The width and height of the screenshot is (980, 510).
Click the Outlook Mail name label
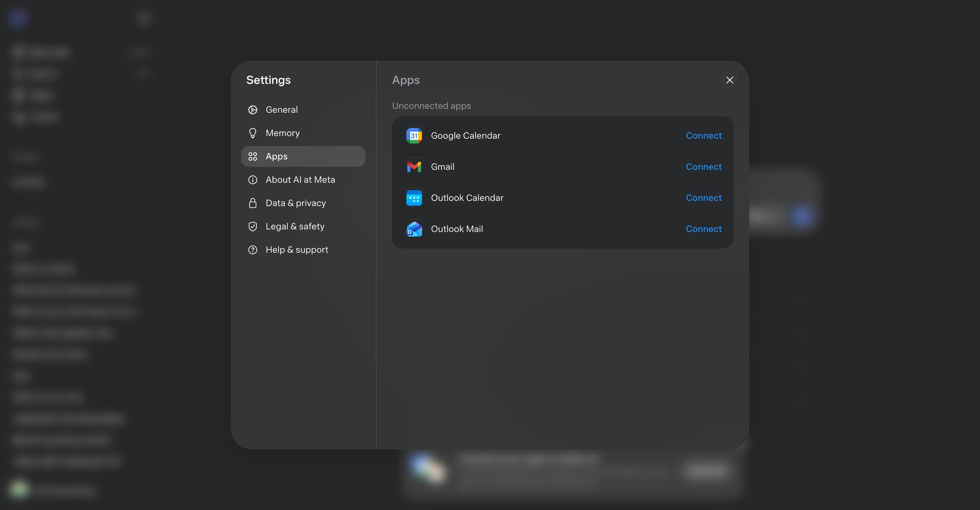(457, 229)
